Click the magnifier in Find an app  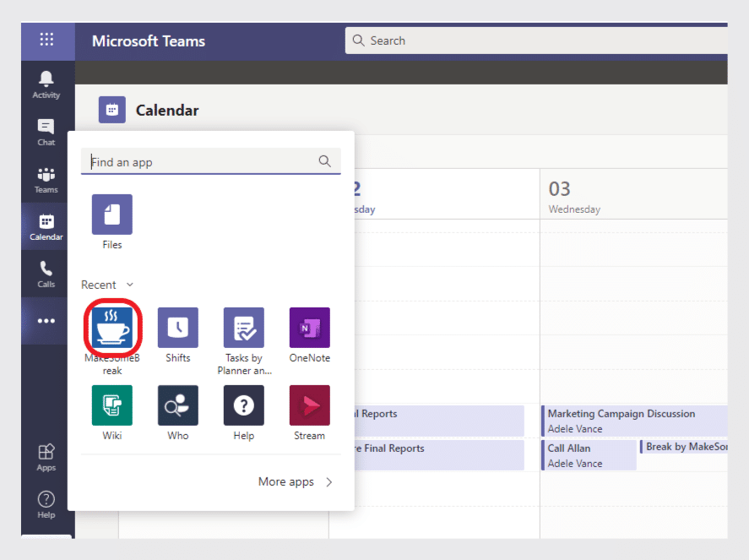pos(325,161)
